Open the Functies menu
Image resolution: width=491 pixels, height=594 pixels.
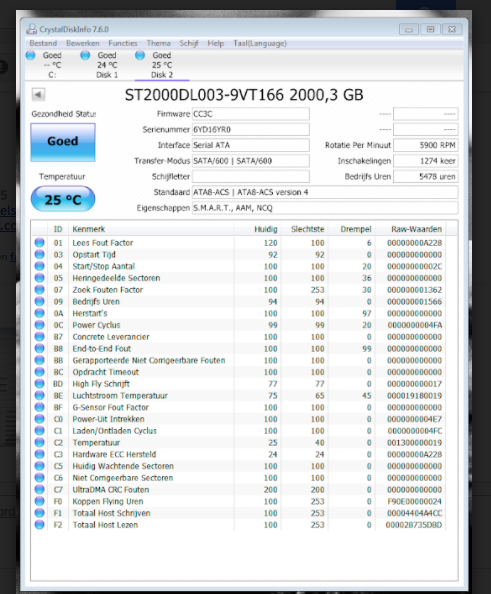(123, 43)
